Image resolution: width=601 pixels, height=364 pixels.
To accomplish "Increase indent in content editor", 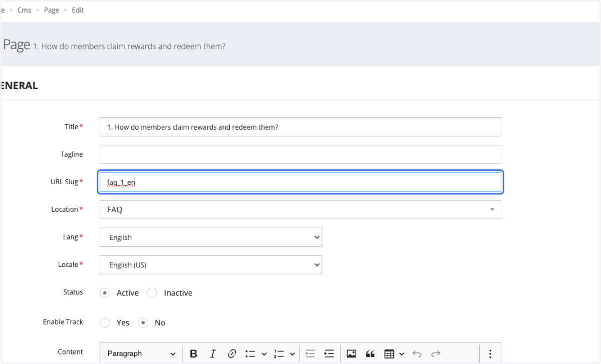I will [329, 354].
